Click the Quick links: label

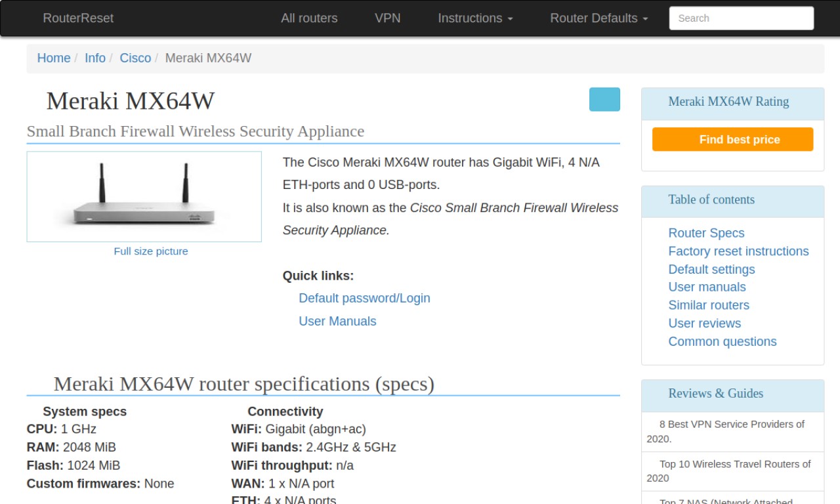318,276
